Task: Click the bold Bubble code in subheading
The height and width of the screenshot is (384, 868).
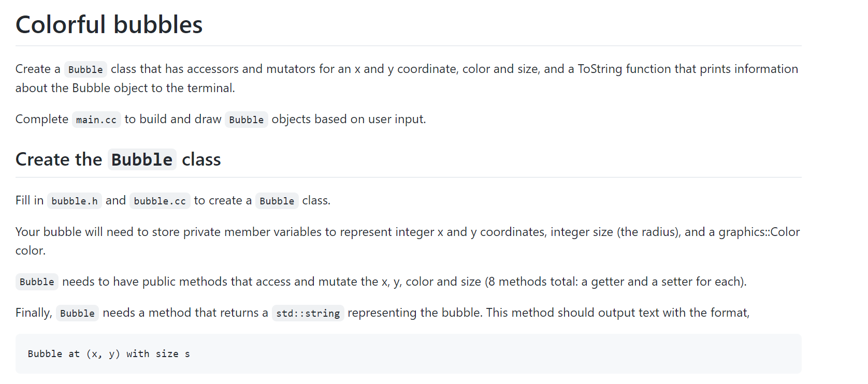Action: (x=142, y=159)
